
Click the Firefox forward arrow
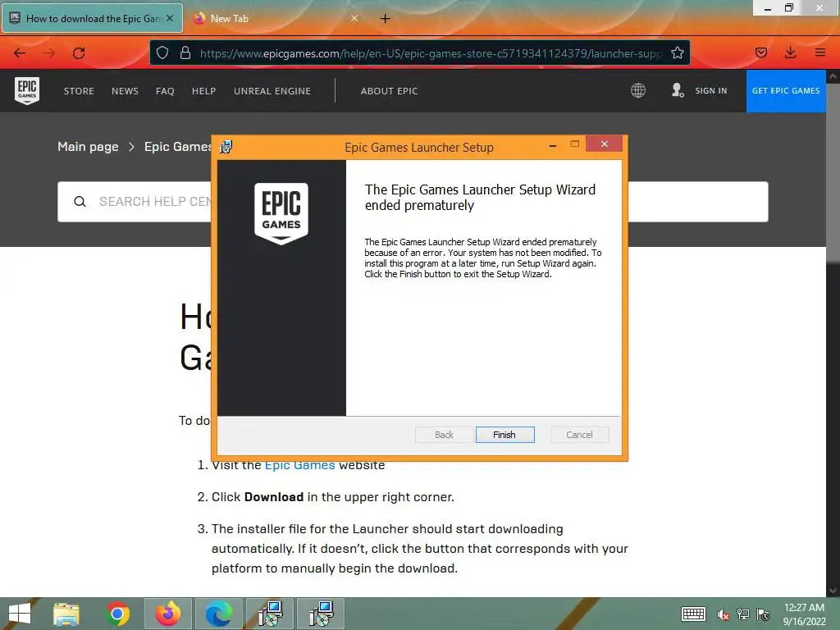tap(49, 53)
